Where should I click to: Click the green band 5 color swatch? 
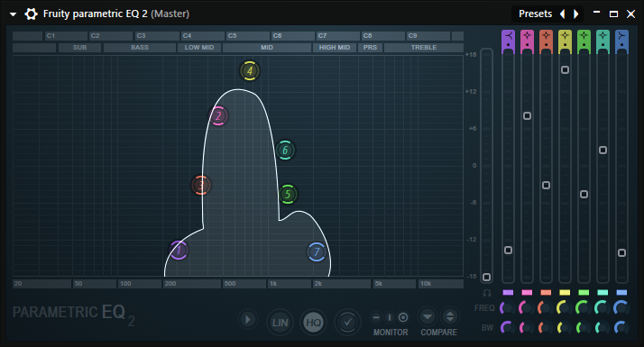(x=584, y=292)
